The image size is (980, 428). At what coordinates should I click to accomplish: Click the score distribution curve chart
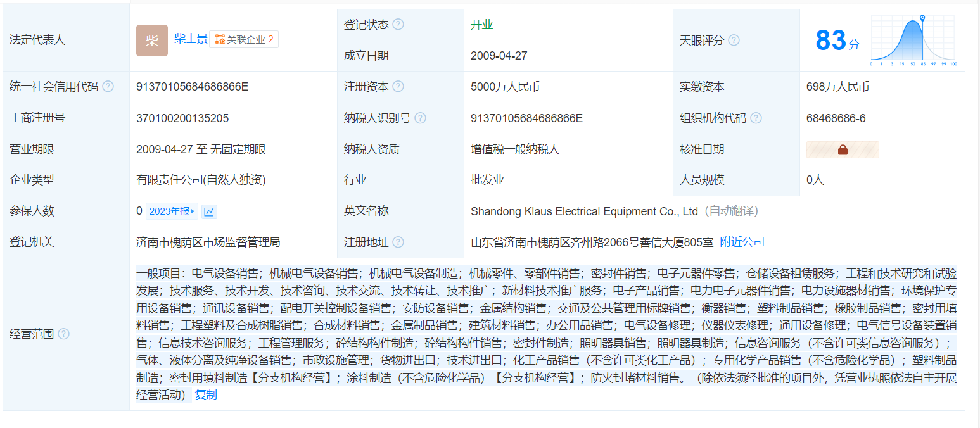click(x=913, y=41)
